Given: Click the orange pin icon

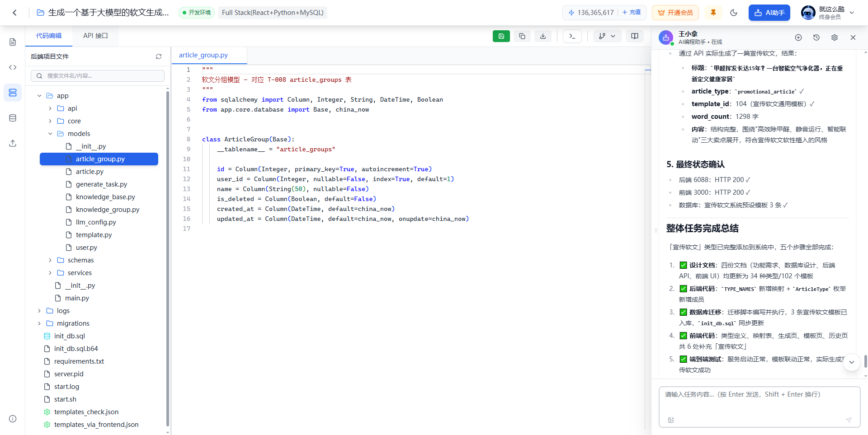Looking at the screenshot, I should coord(713,13).
